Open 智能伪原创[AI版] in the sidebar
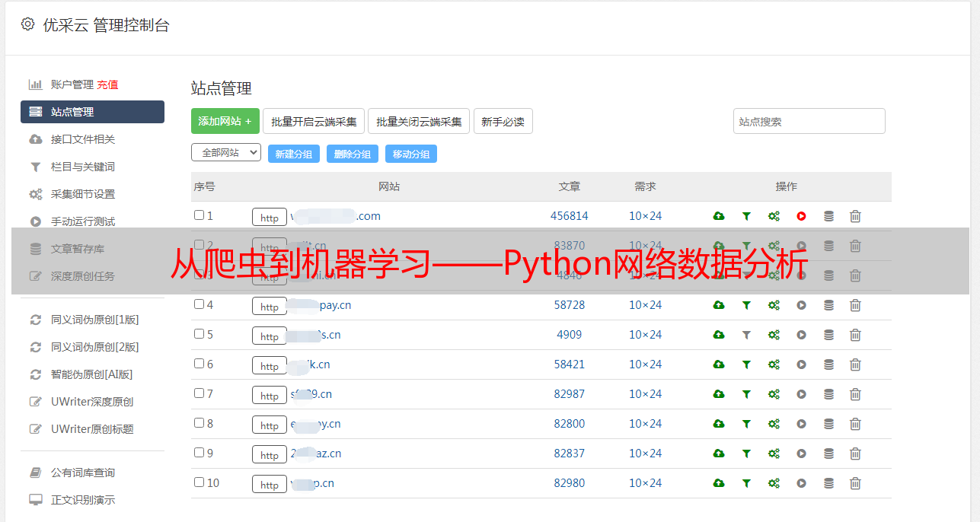The image size is (980, 522). click(x=92, y=374)
